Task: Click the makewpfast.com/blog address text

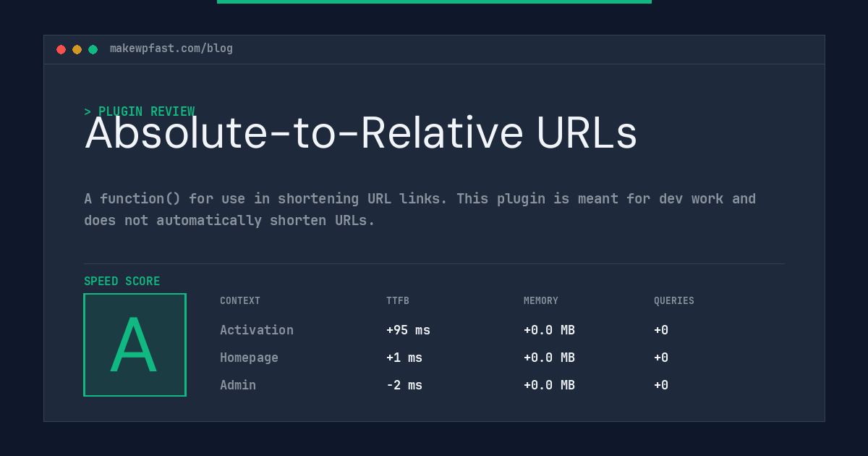Action: click(171, 48)
